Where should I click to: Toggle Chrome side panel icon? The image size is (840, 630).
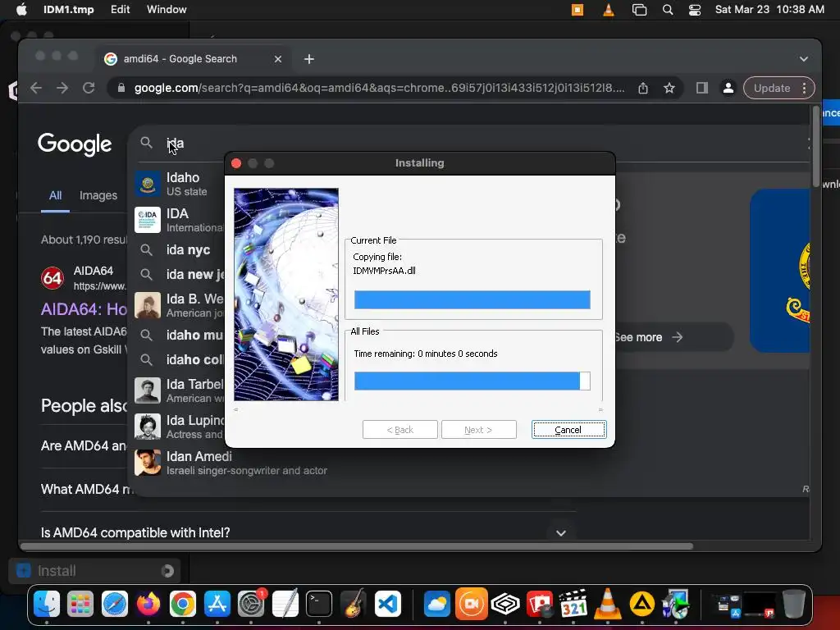point(702,88)
